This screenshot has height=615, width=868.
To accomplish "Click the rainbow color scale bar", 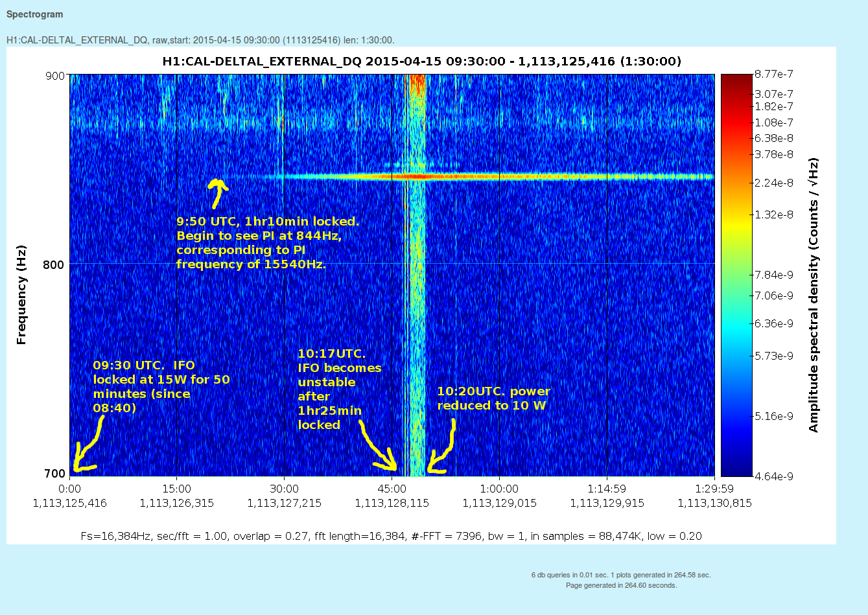I will pos(736,275).
